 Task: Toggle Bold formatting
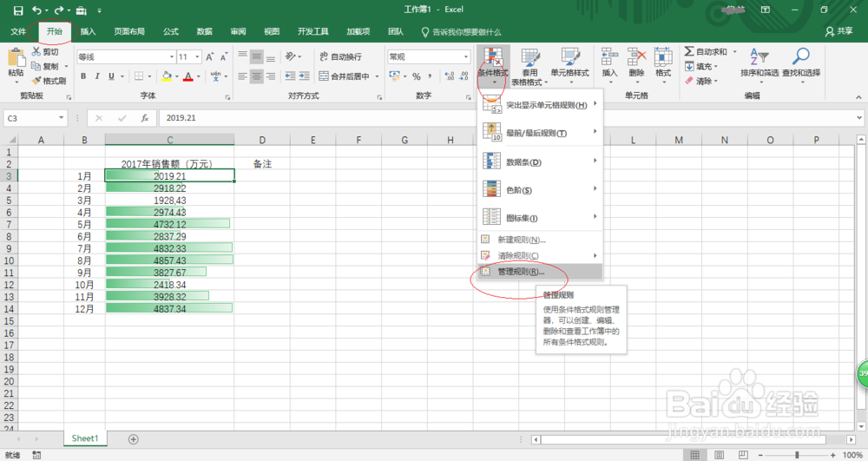click(x=83, y=76)
